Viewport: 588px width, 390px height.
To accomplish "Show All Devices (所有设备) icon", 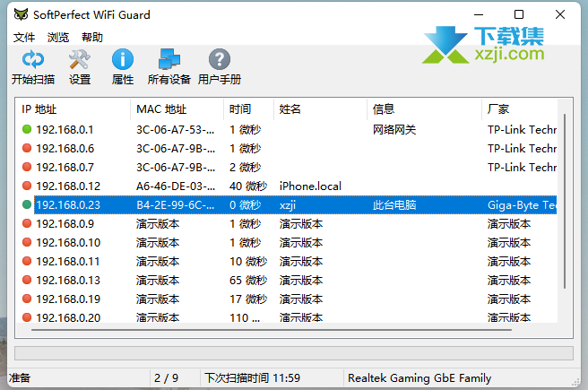I will [169, 59].
